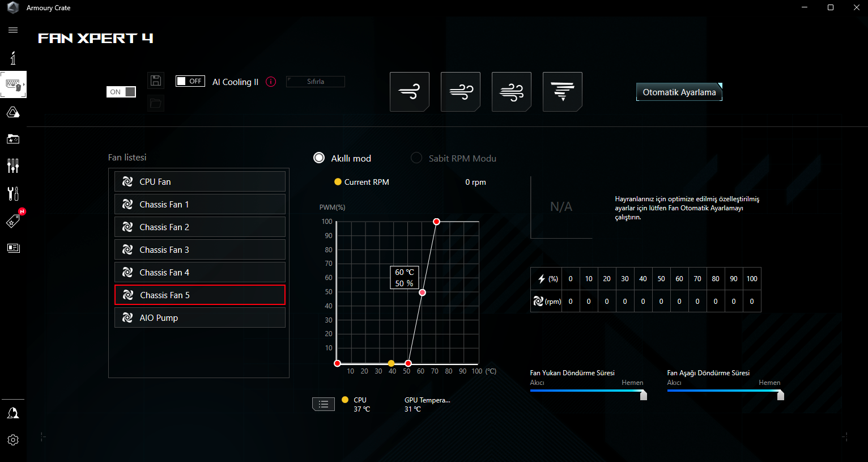Viewport: 868px width, 462px height.
Task: Select the Turbo fan mode icon
Action: click(512, 92)
